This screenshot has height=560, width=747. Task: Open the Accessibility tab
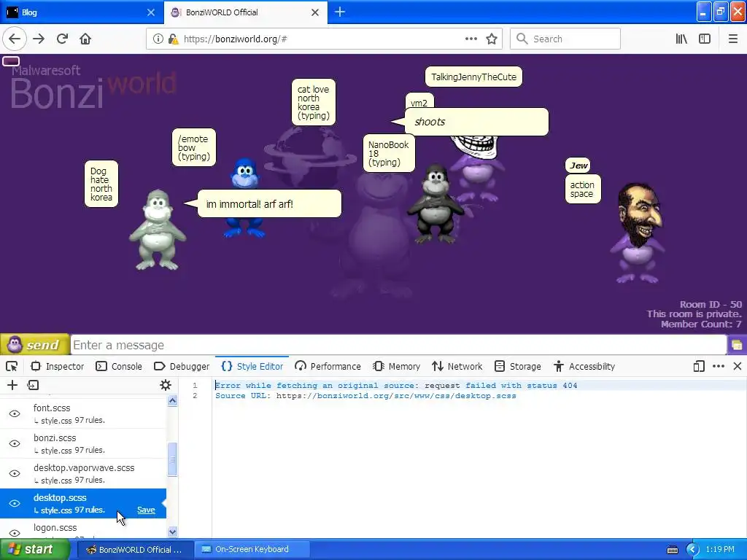[x=584, y=366]
